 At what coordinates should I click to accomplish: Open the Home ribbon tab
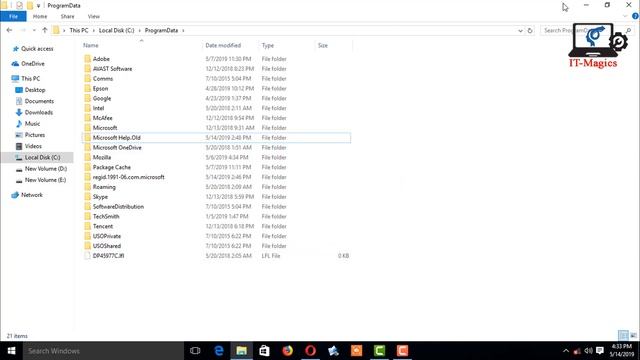coord(40,16)
